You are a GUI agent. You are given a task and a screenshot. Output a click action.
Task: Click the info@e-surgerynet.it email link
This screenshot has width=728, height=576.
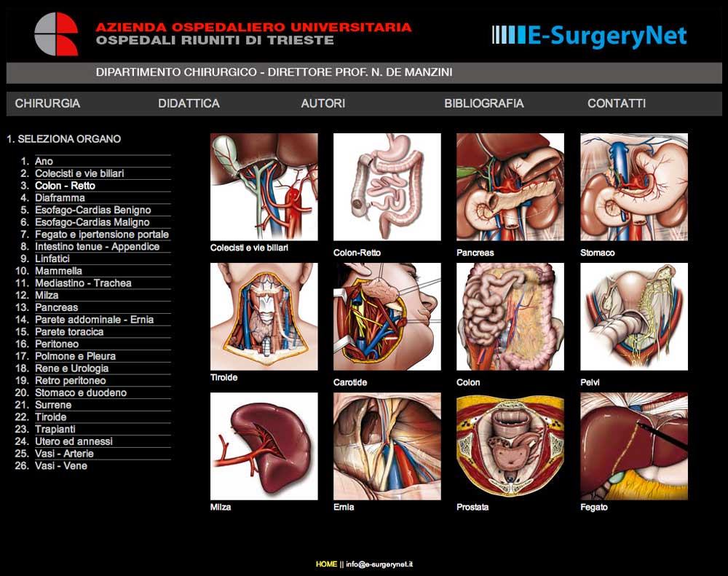(x=379, y=564)
